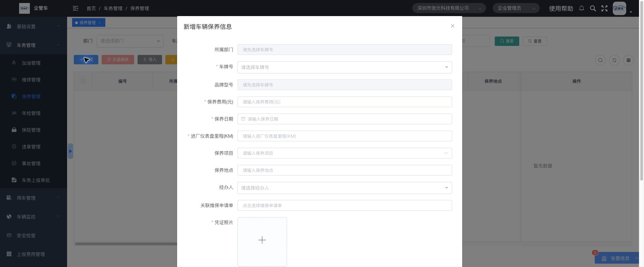This screenshot has width=644, height=267.
Task: Click the 重置 button
Action: coord(535,41)
